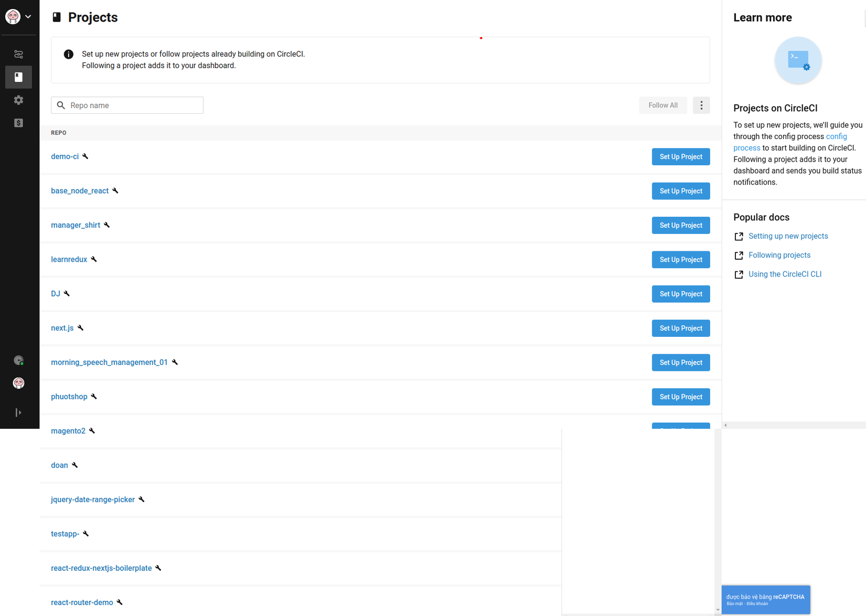Open the three-dot more options menu
Screen dimensions: 866x616
click(x=701, y=105)
